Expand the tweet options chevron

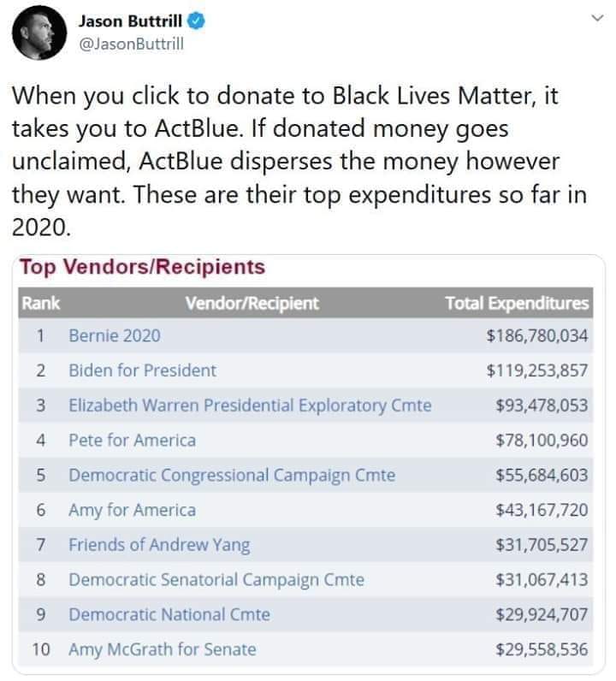[x=598, y=18]
